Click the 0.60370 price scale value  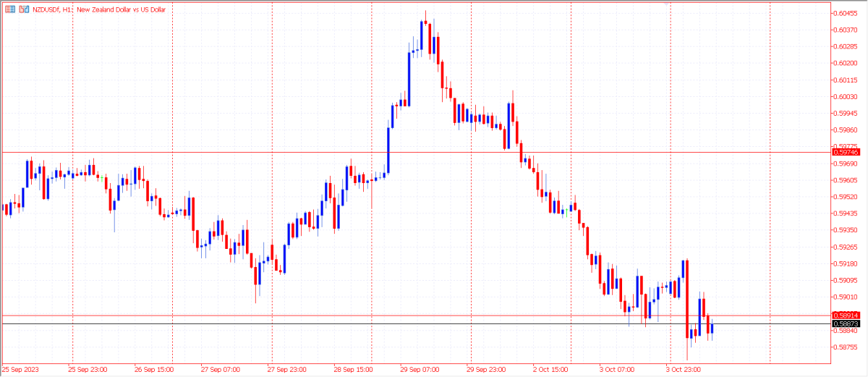(x=847, y=30)
